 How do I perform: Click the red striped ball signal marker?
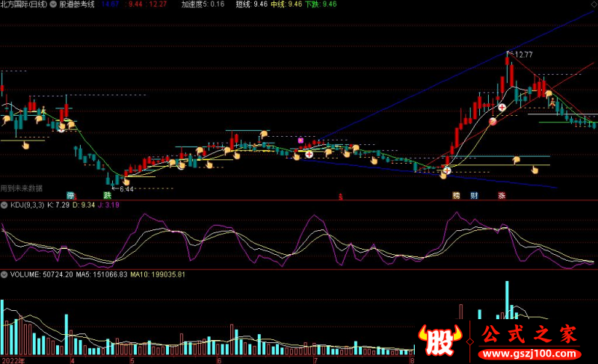click(x=493, y=122)
